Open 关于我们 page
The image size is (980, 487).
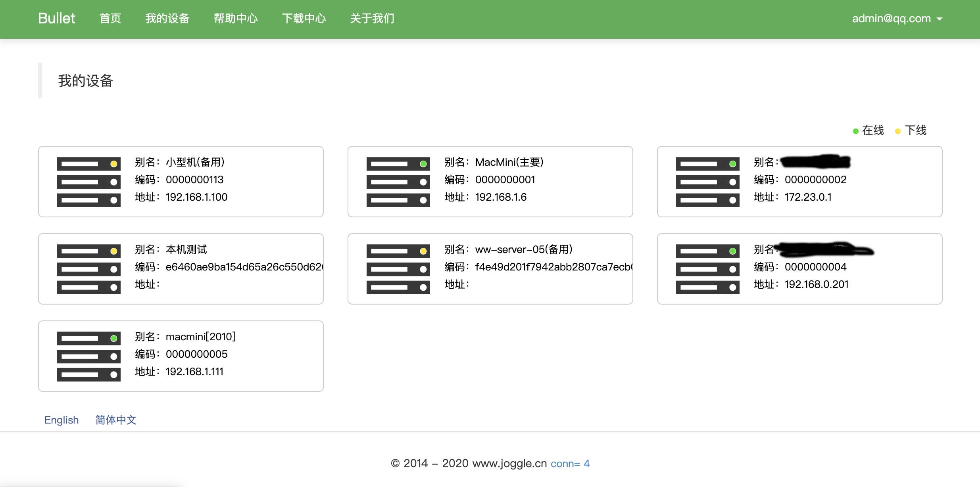(x=372, y=19)
